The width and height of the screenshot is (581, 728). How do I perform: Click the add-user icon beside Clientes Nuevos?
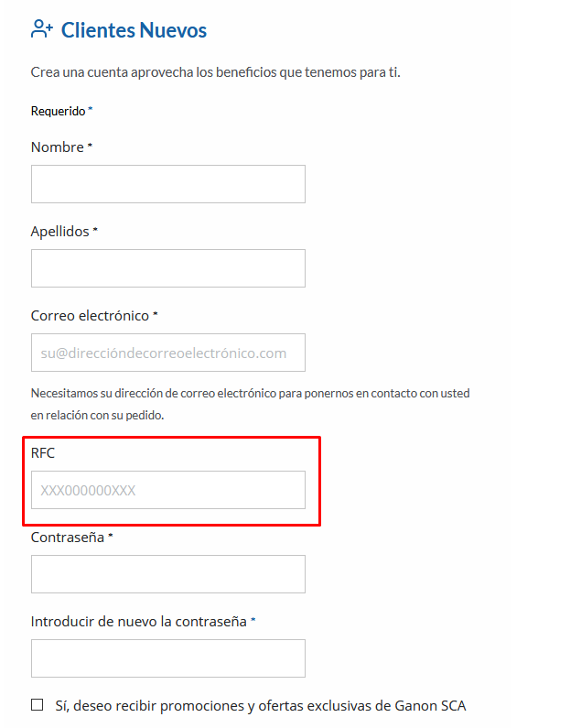[x=42, y=29]
